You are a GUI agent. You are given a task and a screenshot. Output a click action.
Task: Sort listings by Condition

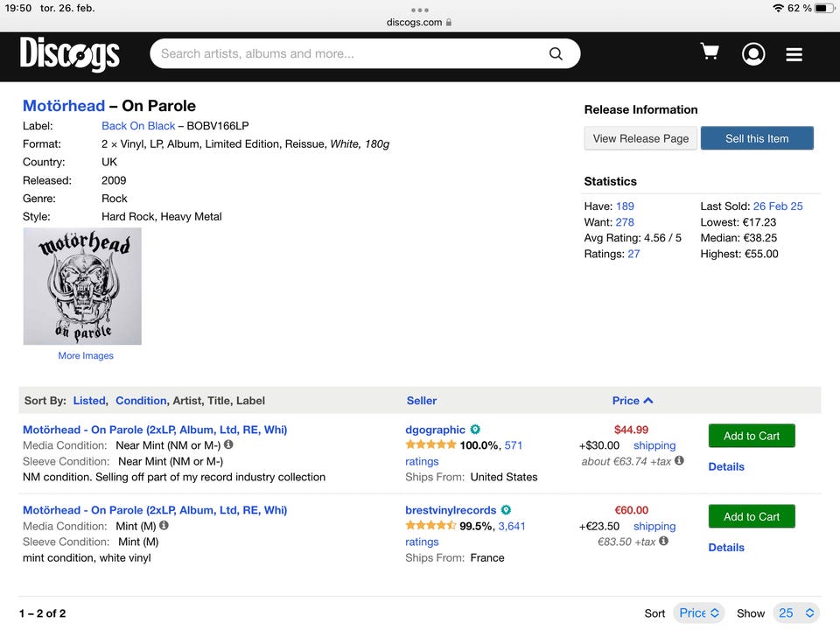tap(140, 401)
